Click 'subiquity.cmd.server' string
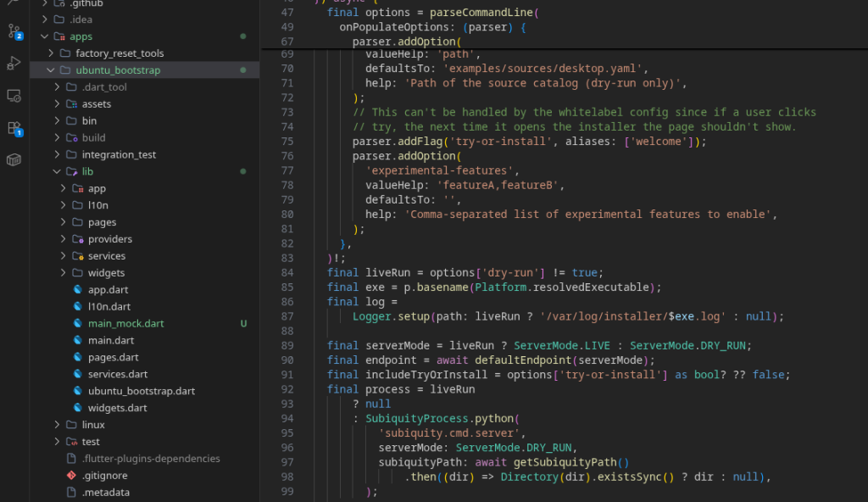Viewport: 868px width, 502px height. pyautogui.click(x=449, y=432)
